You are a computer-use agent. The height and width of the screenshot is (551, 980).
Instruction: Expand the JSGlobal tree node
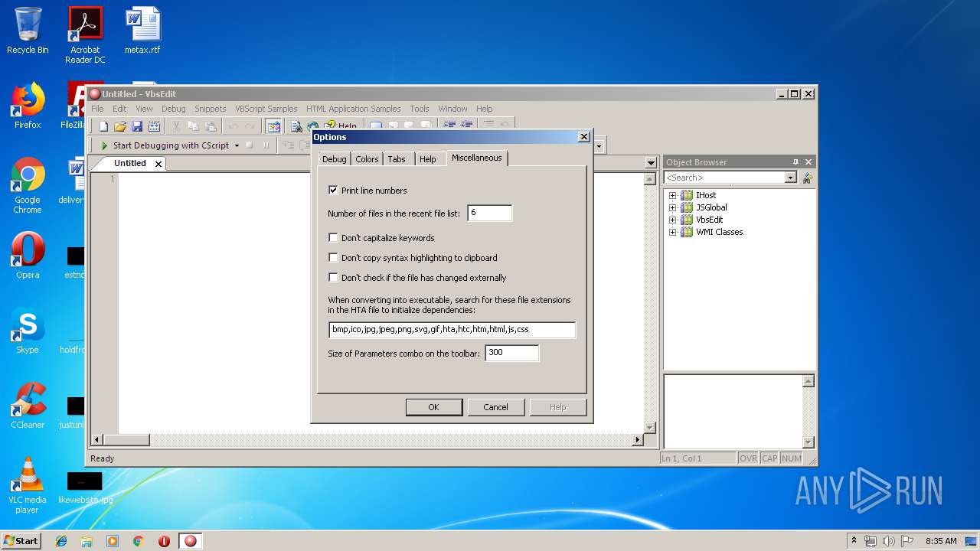point(673,207)
